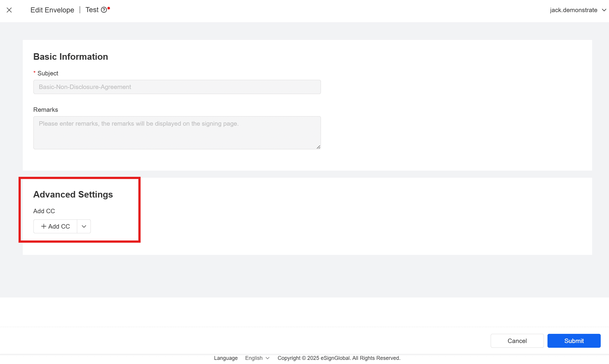
Task: Click inside the Remarks text area
Action: tap(177, 132)
